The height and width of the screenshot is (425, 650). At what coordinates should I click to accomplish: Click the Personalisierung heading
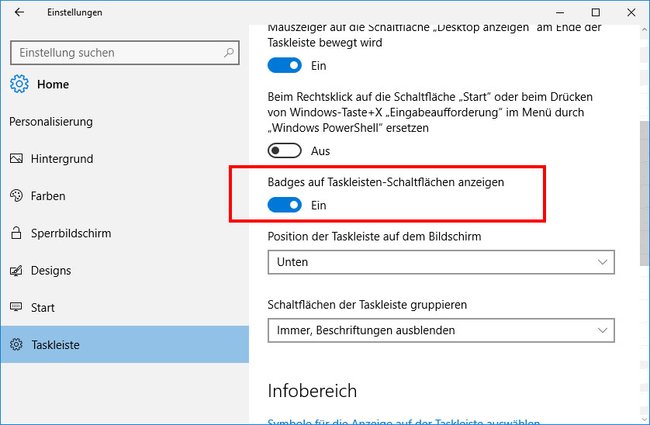click(51, 122)
